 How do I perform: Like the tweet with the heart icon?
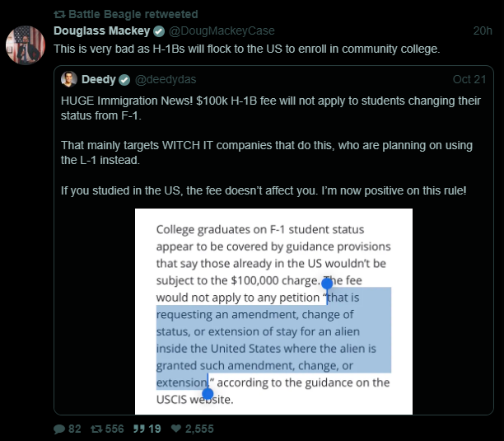coord(175,429)
